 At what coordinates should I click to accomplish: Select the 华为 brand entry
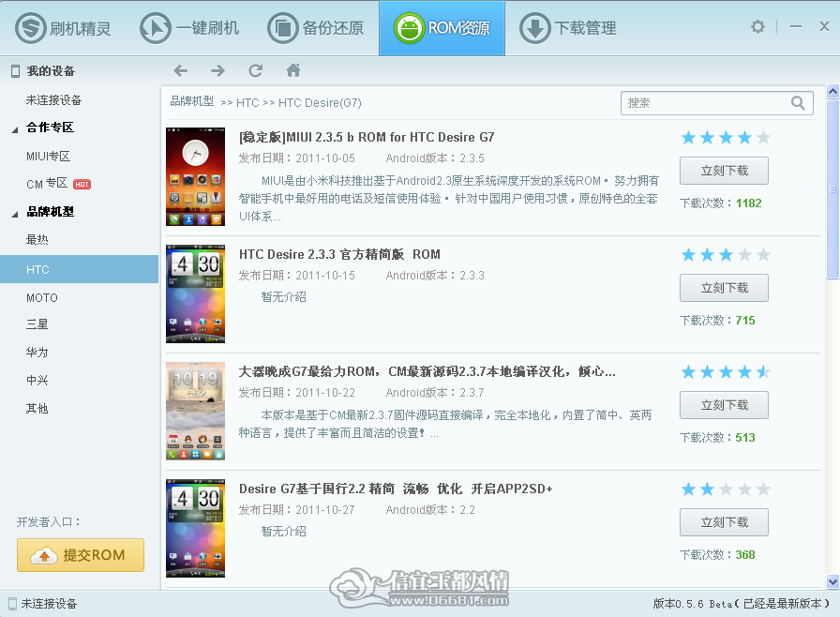(37, 352)
